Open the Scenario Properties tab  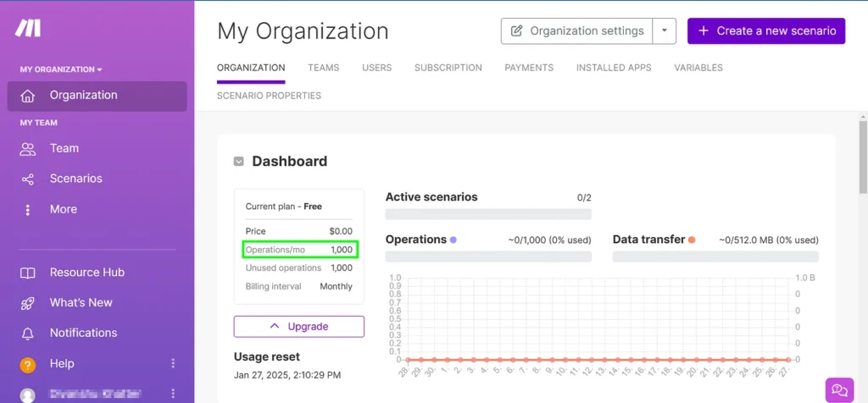tap(269, 96)
